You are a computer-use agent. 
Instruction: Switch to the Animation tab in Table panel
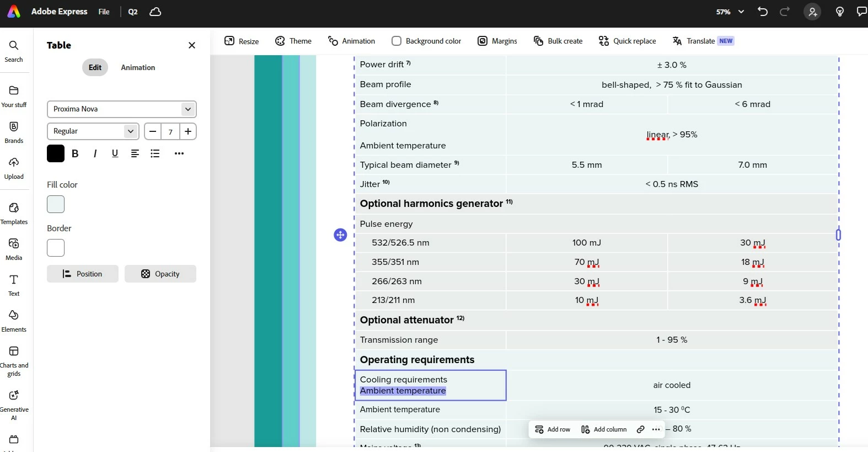click(138, 67)
